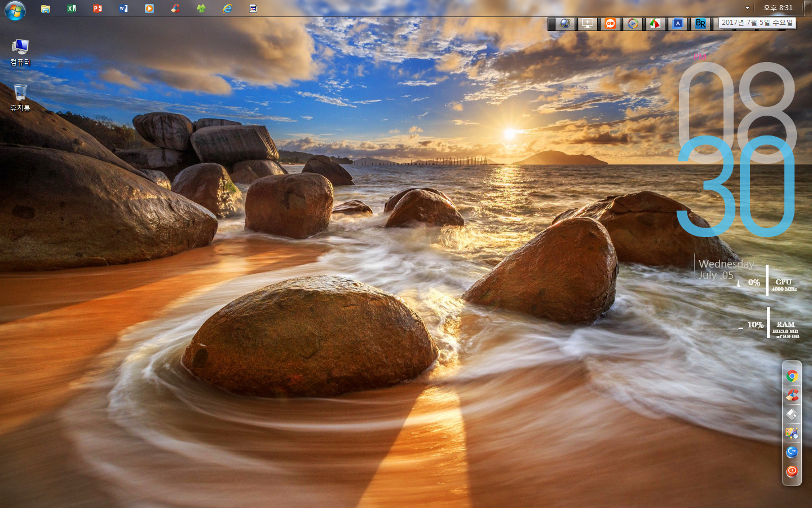Launch Word from the taskbar
This screenshot has height=508, width=812.
tap(123, 8)
